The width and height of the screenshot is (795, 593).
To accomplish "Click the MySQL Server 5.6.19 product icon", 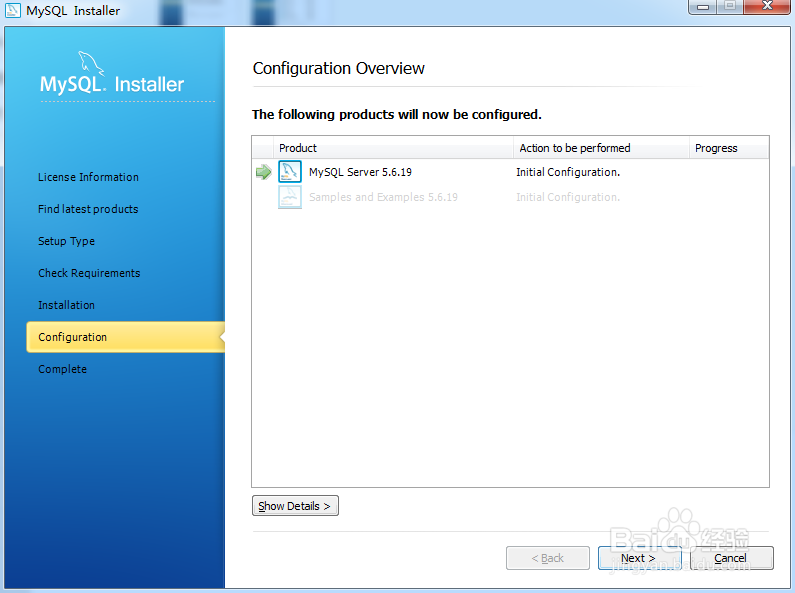I will click(290, 172).
